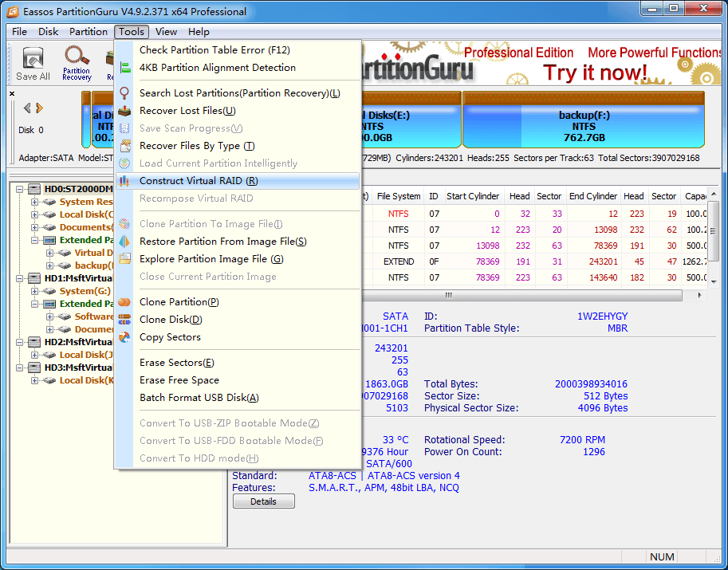Click the Explore Partition Image File icon
Viewport: 728px width, 570px height.
coord(124,259)
